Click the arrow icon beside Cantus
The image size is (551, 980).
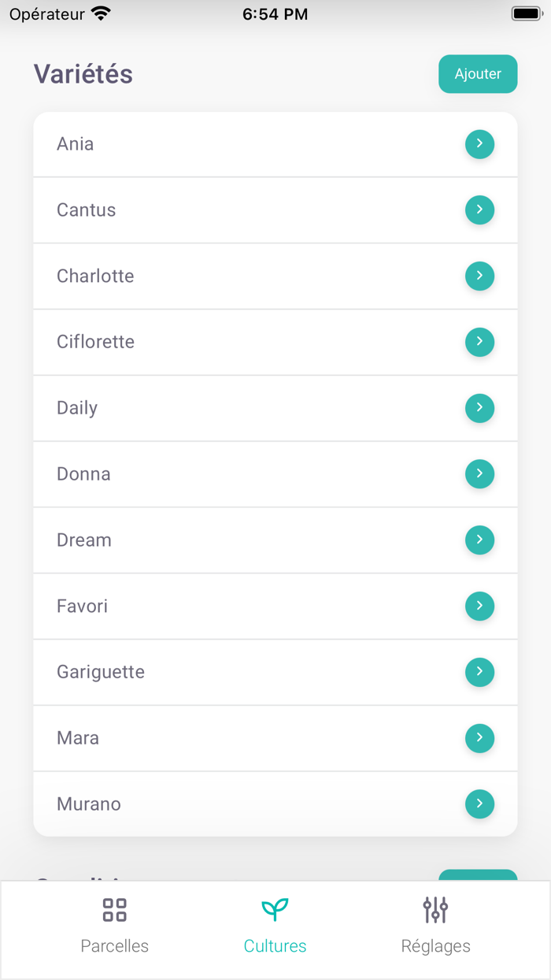(479, 210)
